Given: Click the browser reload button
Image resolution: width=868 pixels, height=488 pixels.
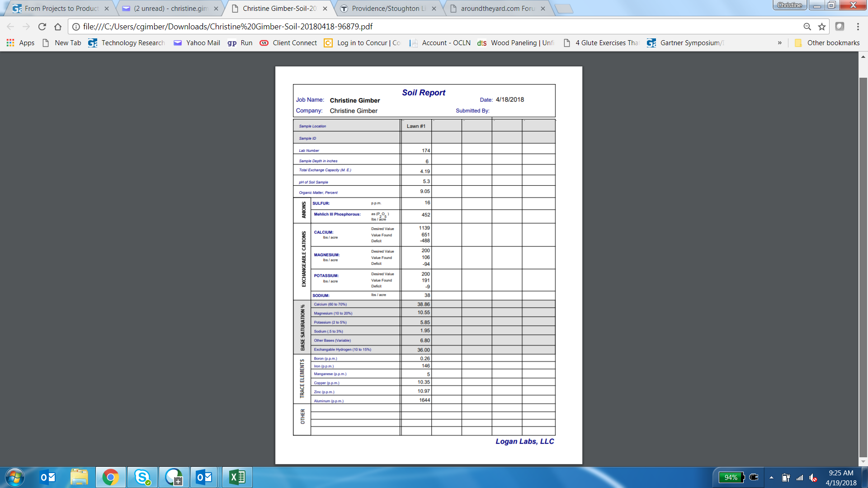Looking at the screenshot, I should [x=42, y=27].
